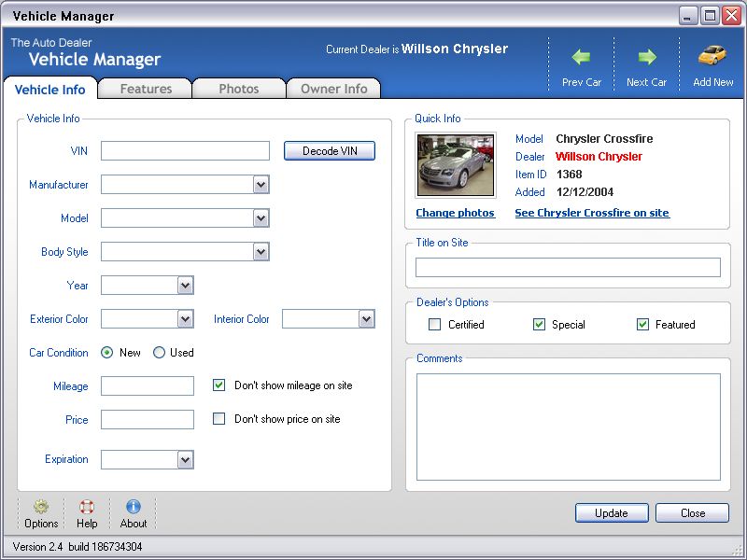Open the Body Style dropdown

pos(261,252)
